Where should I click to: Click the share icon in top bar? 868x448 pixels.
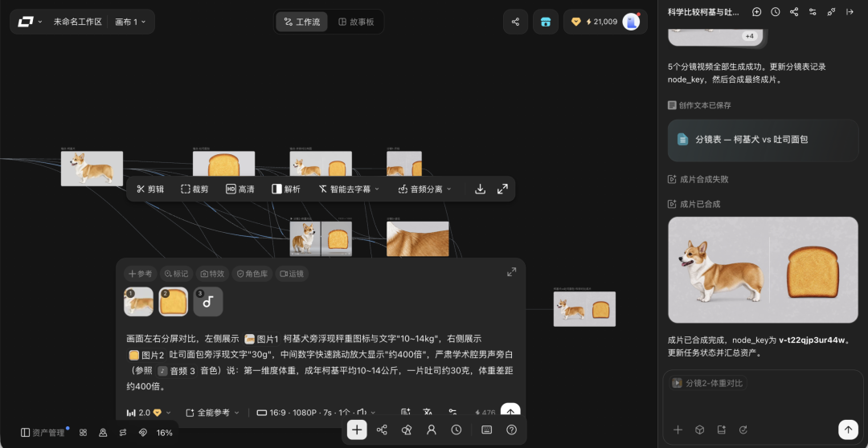click(515, 22)
